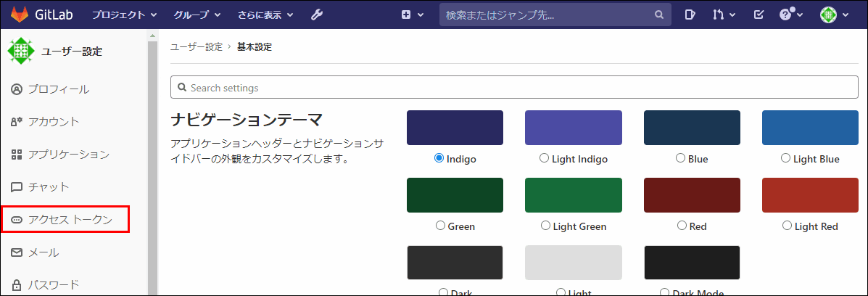Select the Blue theme radio button

click(x=680, y=159)
